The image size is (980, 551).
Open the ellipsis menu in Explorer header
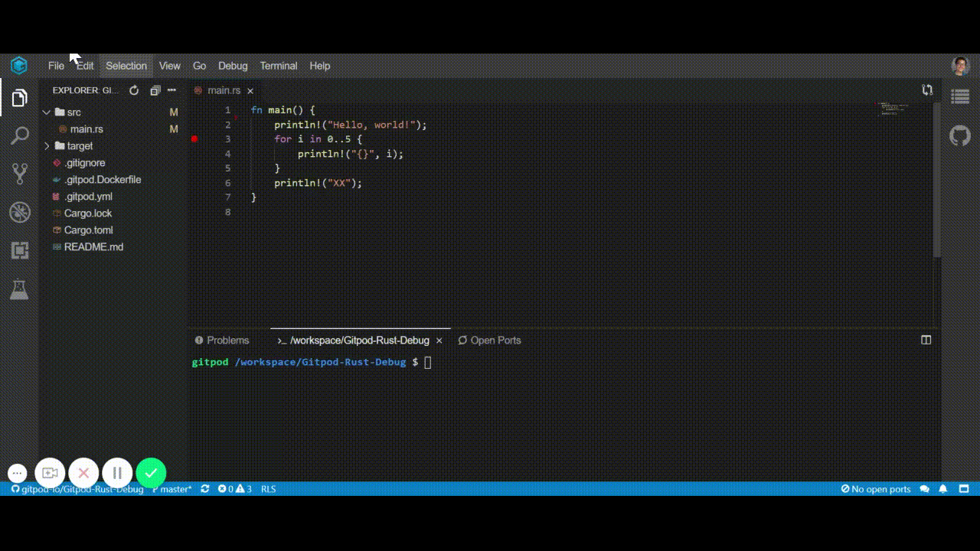click(171, 90)
